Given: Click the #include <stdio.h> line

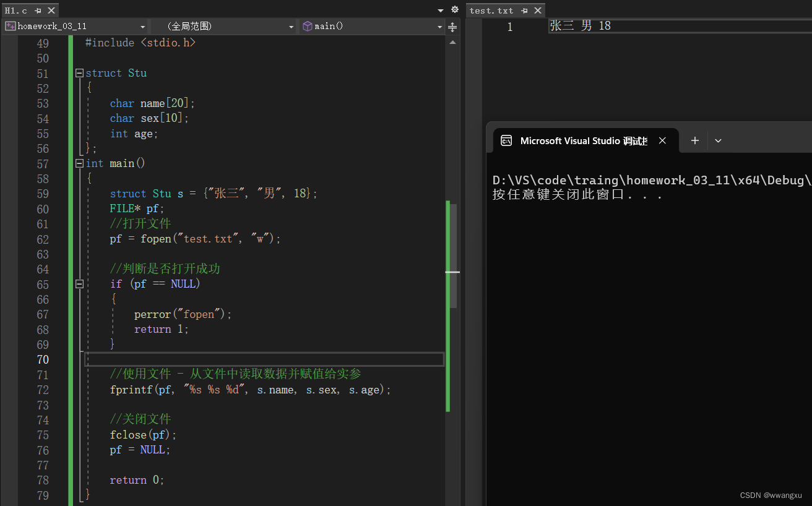Looking at the screenshot, I should point(140,43).
